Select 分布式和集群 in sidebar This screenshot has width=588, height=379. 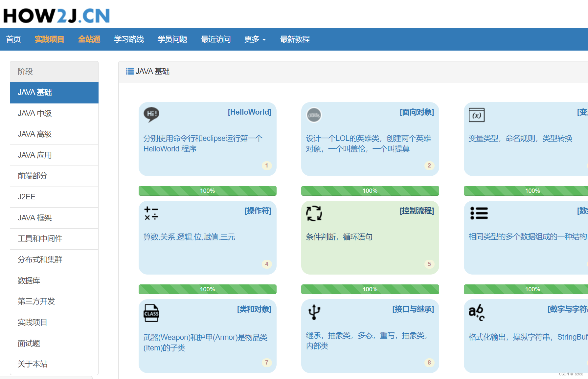click(x=54, y=260)
